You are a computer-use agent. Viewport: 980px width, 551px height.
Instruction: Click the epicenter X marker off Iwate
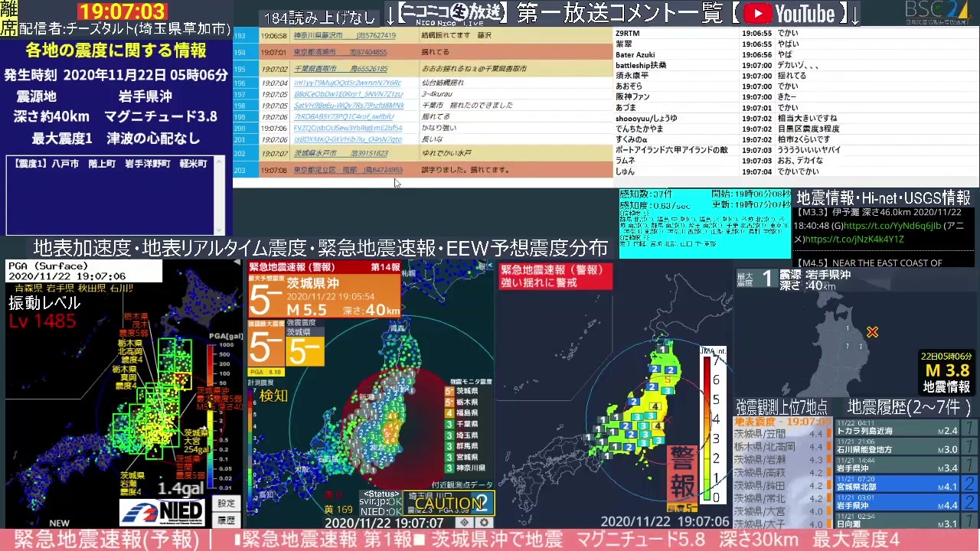click(872, 332)
